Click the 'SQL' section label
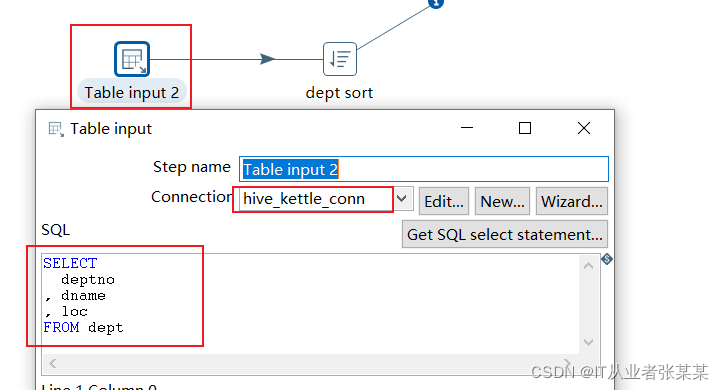This screenshot has width=724, height=390. (55, 229)
